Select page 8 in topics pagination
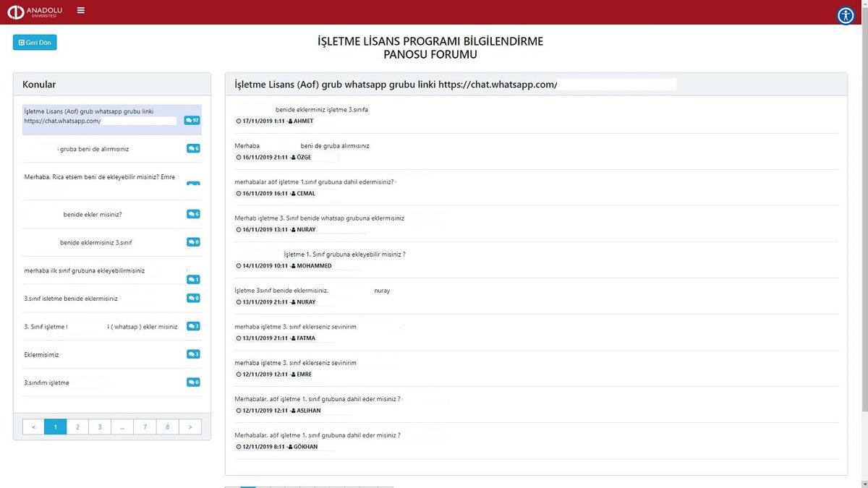The image size is (868, 488). click(x=167, y=427)
